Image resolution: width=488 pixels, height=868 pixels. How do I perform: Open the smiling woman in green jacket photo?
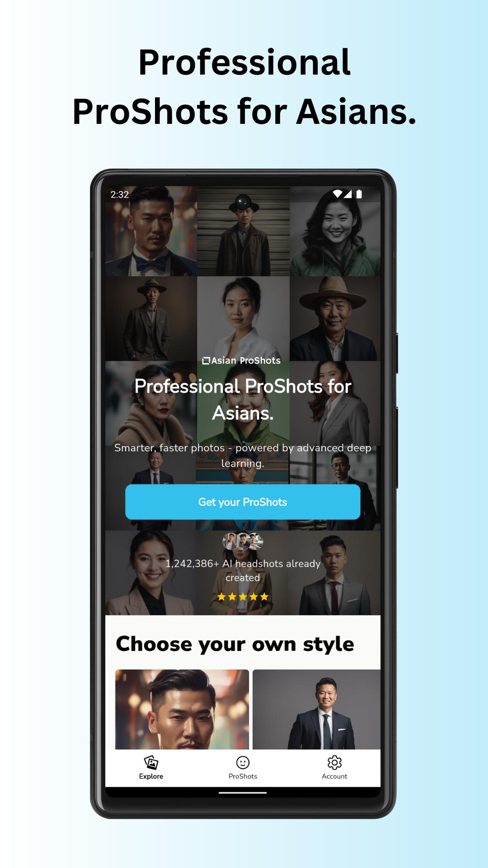tap(335, 231)
